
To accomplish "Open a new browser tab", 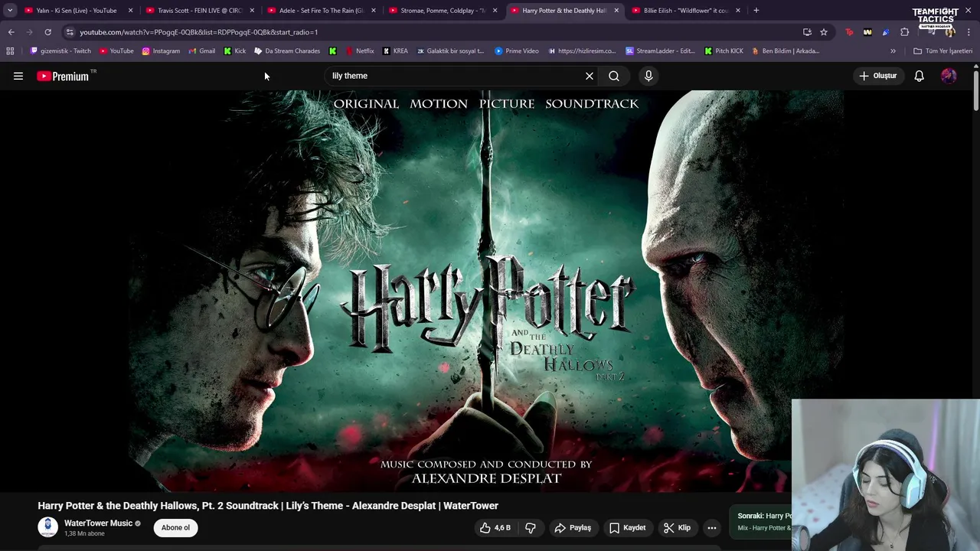I will [x=756, y=11].
